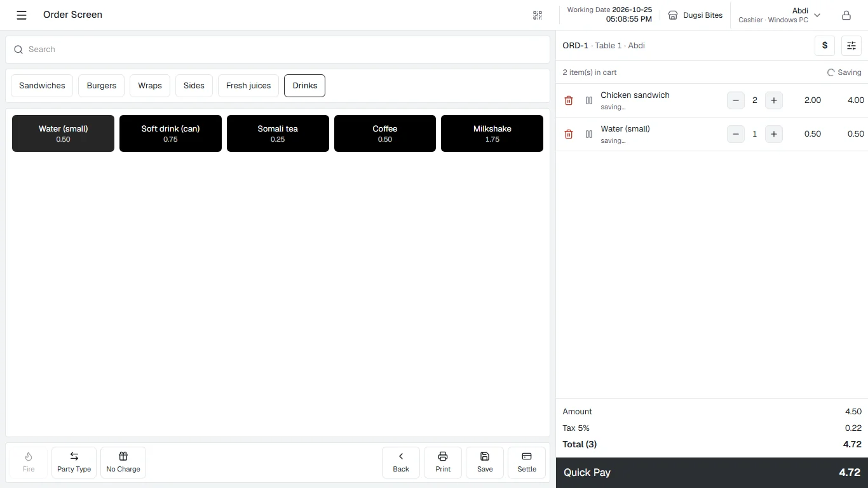
Task: Expand the Abdi cashier user dropdown
Action: click(x=780, y=15)
